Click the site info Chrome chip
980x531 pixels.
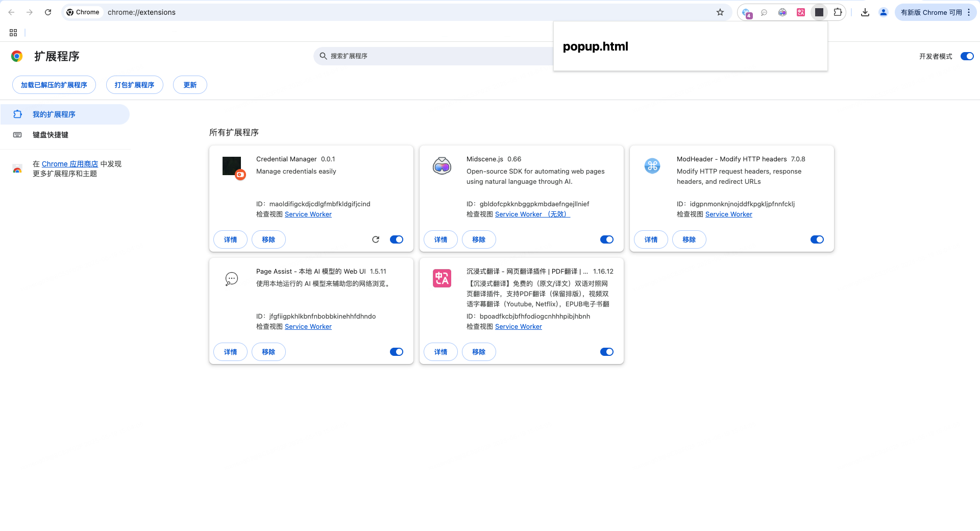point(83,12)
